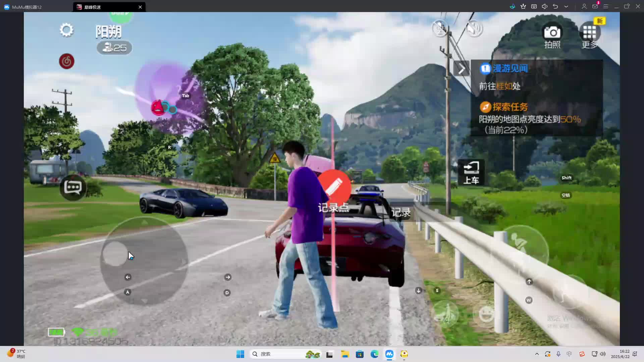Click the red spiral music icon

(x=67, y=61)
